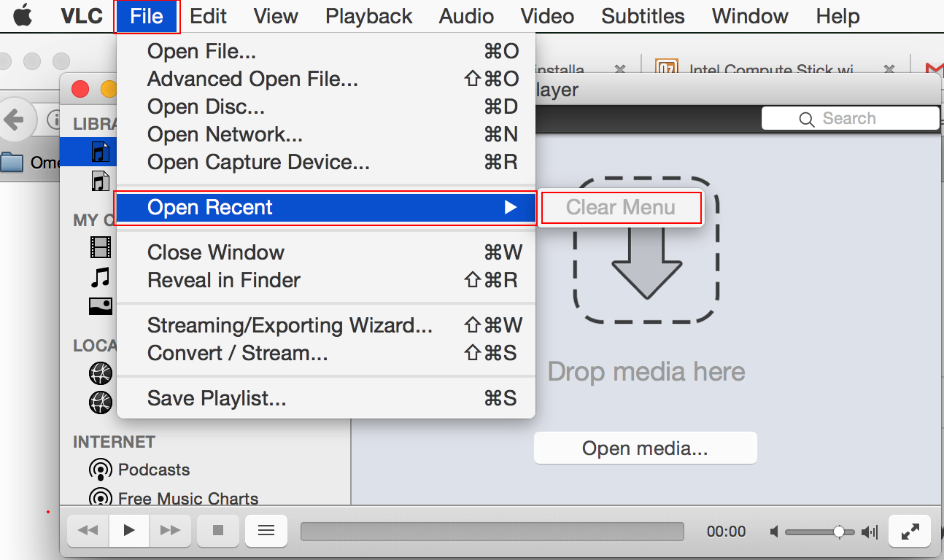Open the Subtitles menu
The height and width of the screenshot is (560, 944).
[643, 16]
